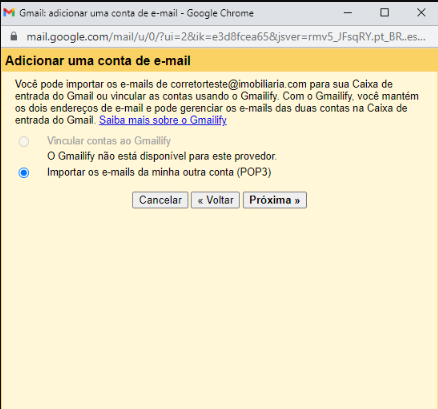Click the window title text in title bar
This screenshot has width=438, height=409.
(136, 13)
